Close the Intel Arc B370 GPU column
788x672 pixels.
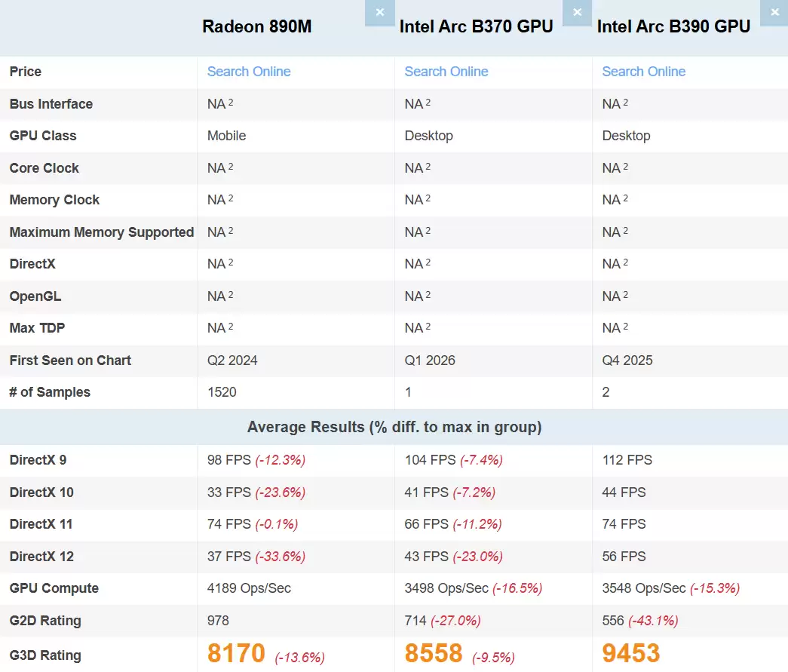click(577, 13)
